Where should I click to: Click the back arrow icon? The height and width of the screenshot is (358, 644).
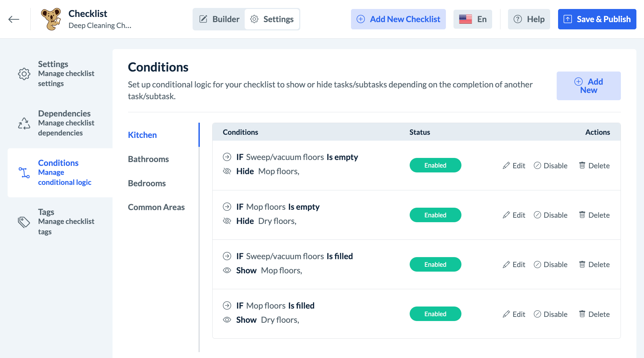click(x=14, y=19)
